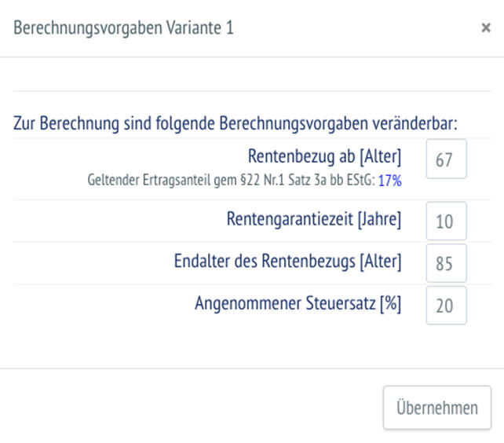Open the blue 17% Ertragsanteil link
The image size is (504, 443).
pyautogui.click(x=390, y=181)
